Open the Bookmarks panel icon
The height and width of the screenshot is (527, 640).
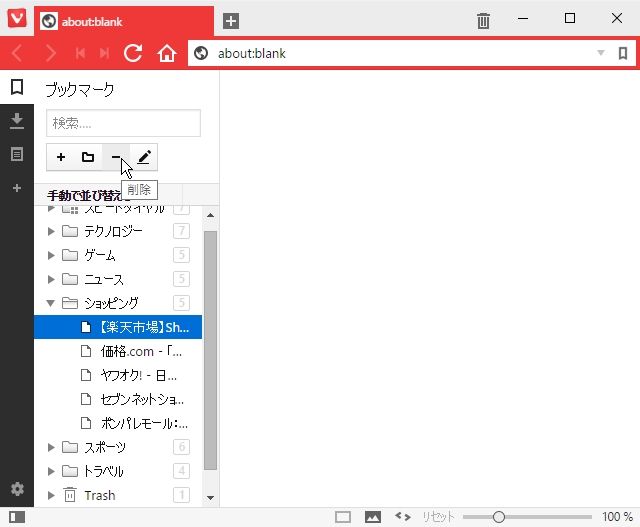[x=17, y=87]
